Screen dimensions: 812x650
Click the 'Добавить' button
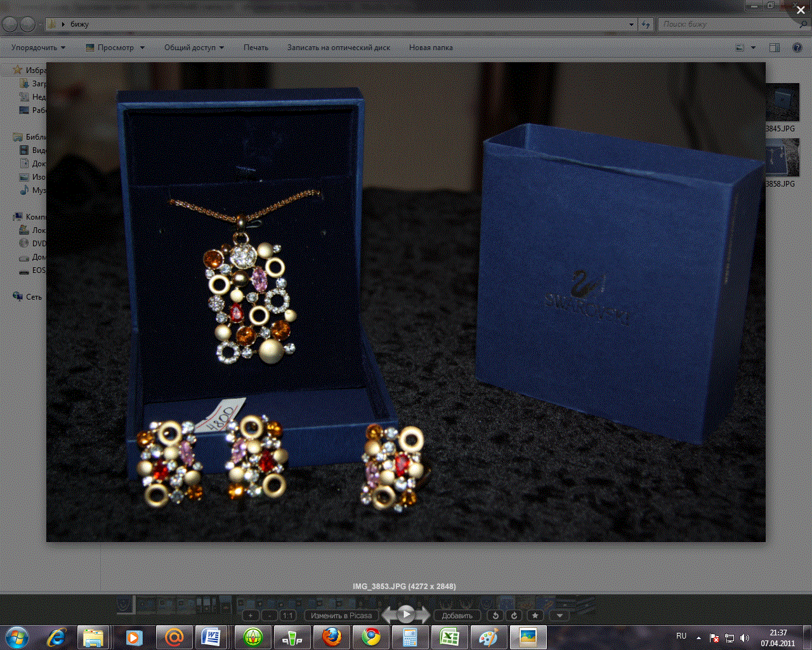457,615
